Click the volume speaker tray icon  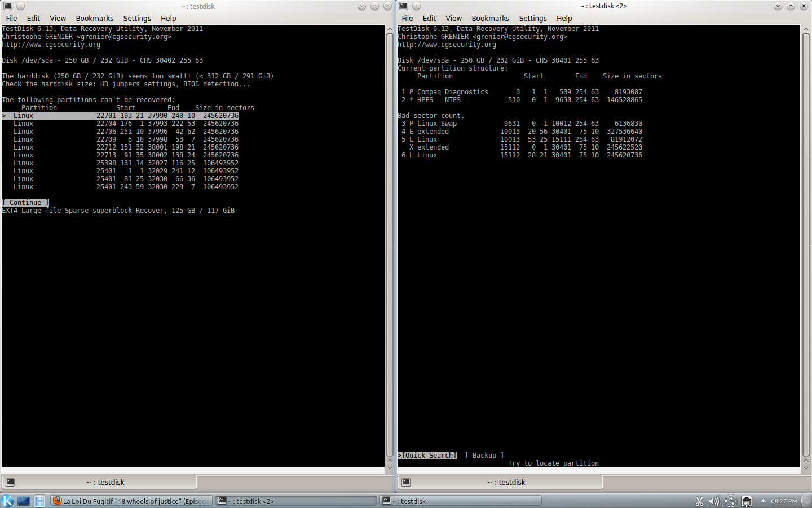pyautogui.click(x=714, y=501)
